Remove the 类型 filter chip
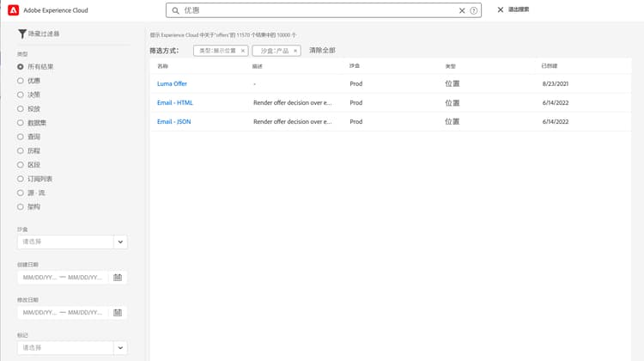The width and height of the screenshot is (644, 361). [x=243, y=51]
